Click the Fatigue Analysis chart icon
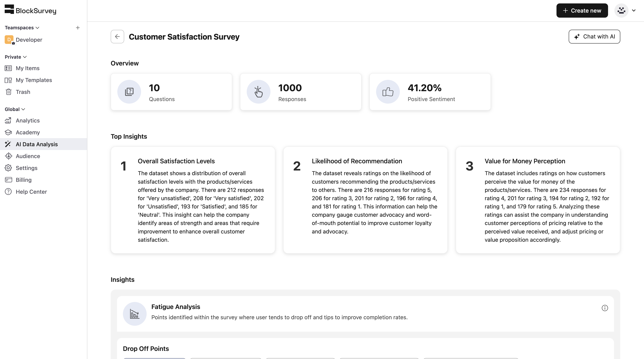 coord(135,314)
